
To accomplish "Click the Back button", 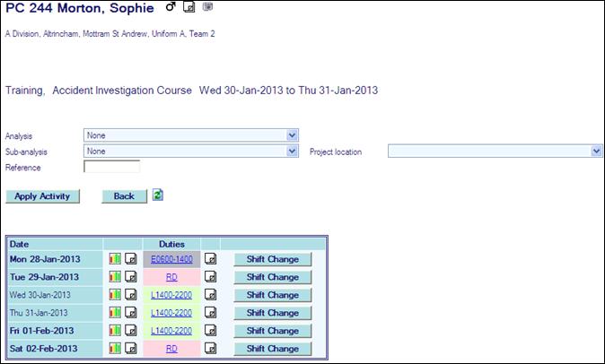I will [124, 196].
